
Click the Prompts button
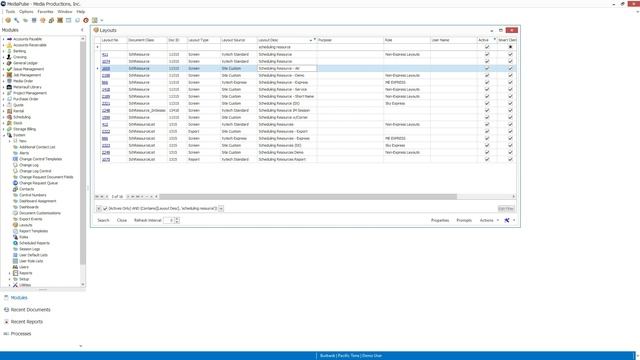pyautogui.click(x=464, y=220)
